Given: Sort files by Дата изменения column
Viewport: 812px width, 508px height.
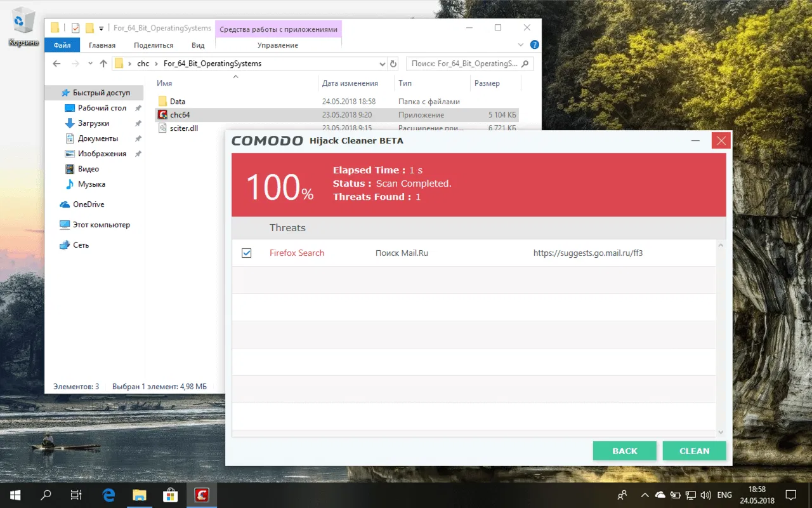Looking at the screenshot, I should click(x=350, y=83).
